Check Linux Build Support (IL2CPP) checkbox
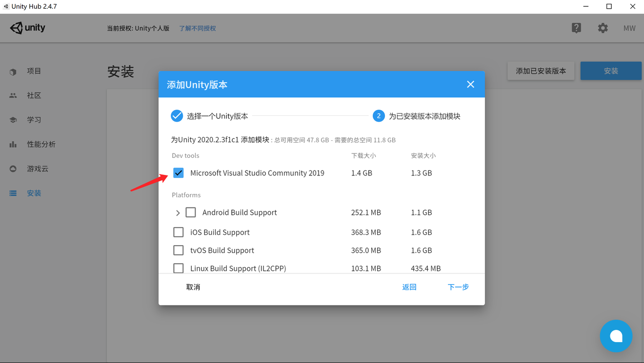 coord(179,268)
